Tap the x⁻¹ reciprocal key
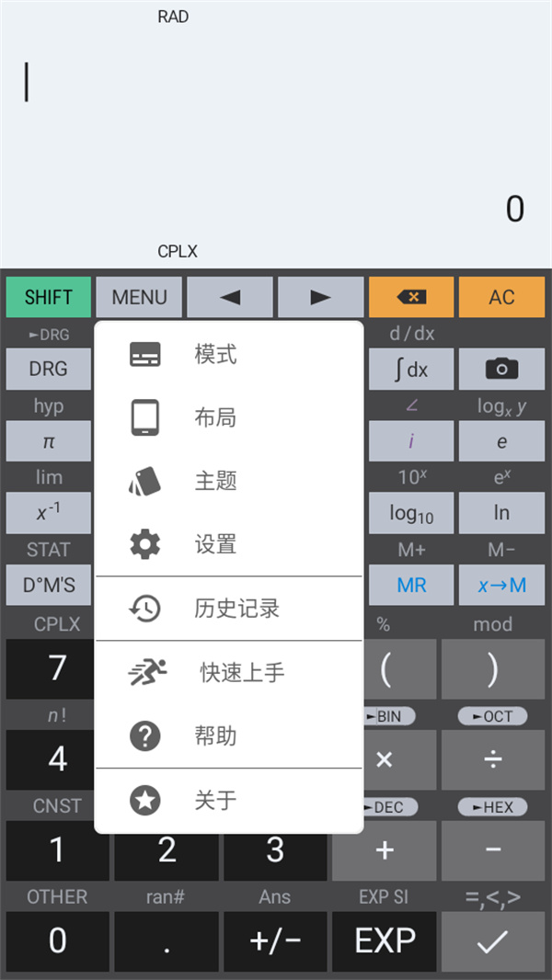The height and width of the screenshot is (980, 552). pyautogui.click(x=48, y=512)
